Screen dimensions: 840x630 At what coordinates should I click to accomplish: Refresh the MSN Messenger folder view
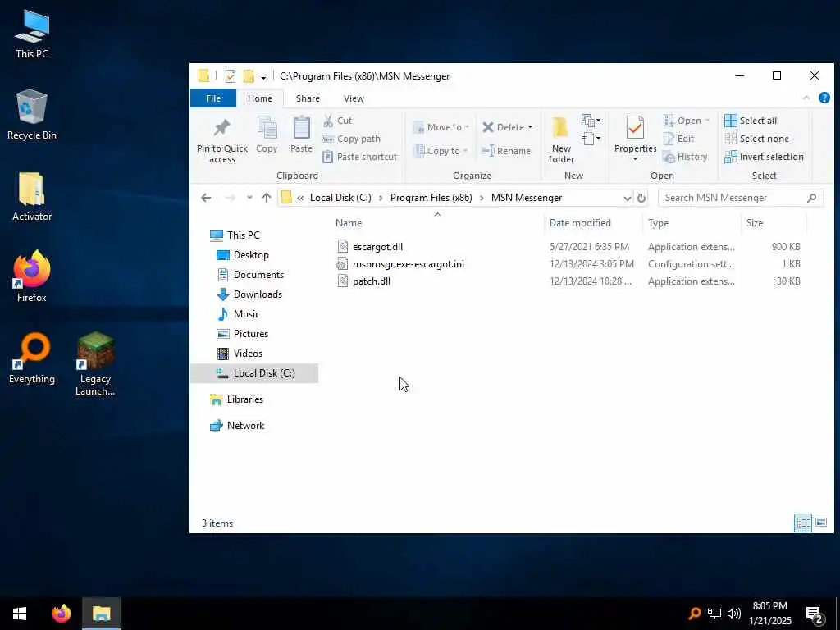click(x=641, y=198)
